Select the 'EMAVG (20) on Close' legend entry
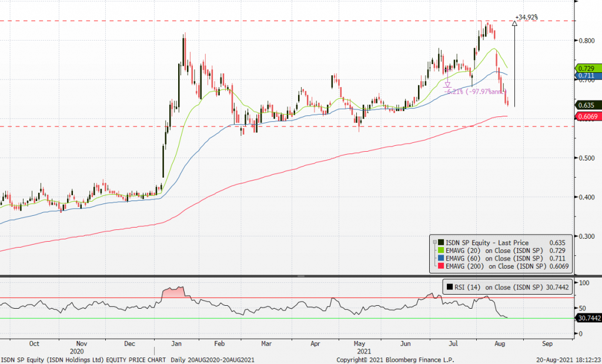Image resolution: width=602 pixels, height=364 pixels. [x=494, y=251]
